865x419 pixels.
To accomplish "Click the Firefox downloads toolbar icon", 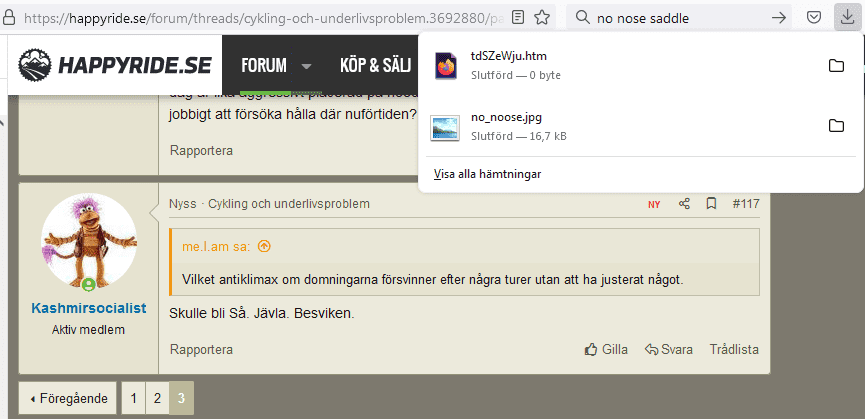I will tap(846, 17).
